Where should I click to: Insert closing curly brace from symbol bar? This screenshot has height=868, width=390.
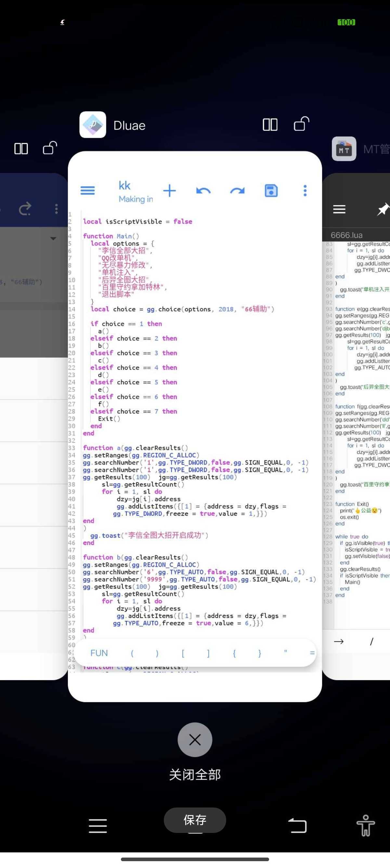click(x=259, y=653)
